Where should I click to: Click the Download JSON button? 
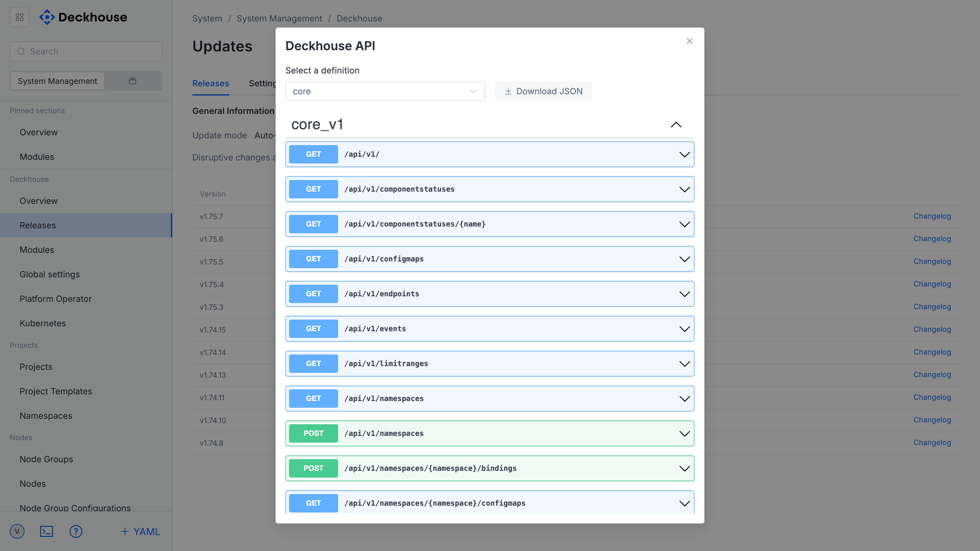[543, 91]
